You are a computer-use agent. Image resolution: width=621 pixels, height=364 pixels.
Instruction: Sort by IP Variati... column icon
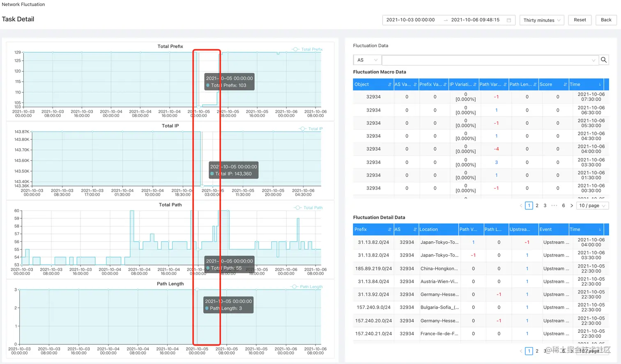click(x=475, y=85)
